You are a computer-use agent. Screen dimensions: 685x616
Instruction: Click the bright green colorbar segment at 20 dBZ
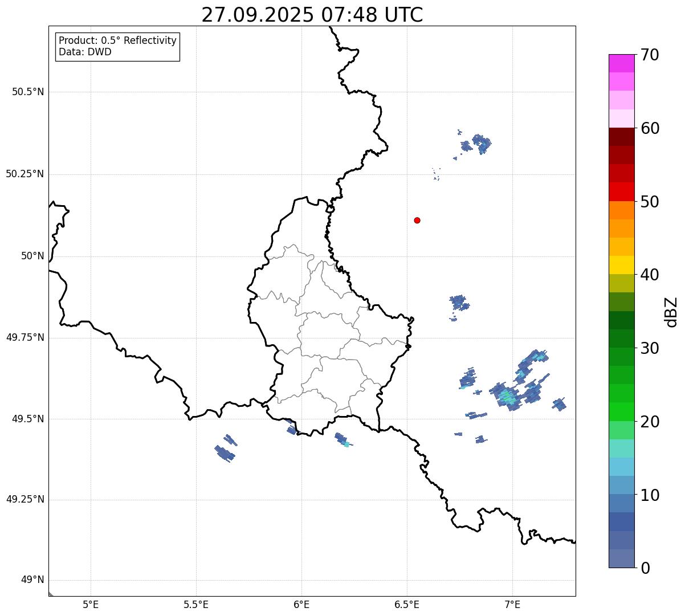pos(621,412)
